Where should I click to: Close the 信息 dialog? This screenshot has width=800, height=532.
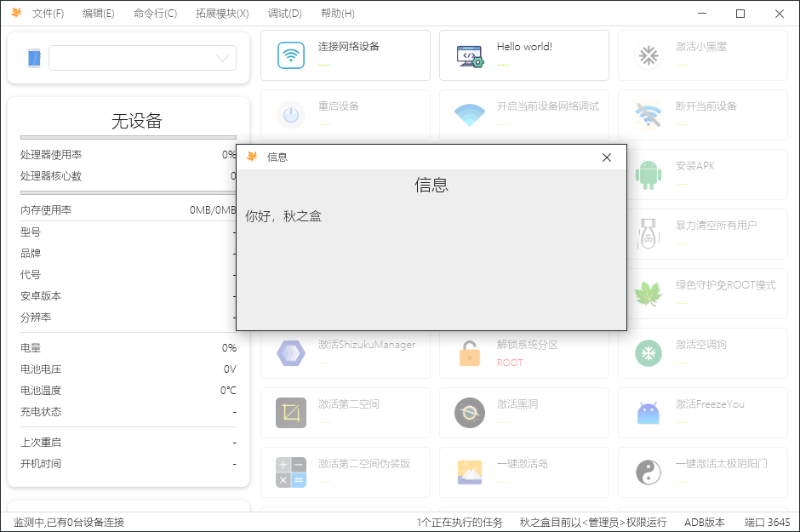pos(607,157)
